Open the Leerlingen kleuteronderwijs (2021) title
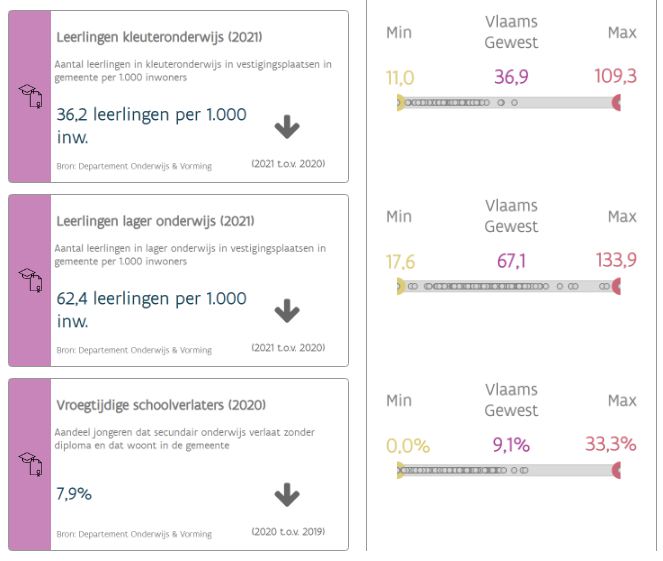This screenshot has width=663, height=561. 160,38
